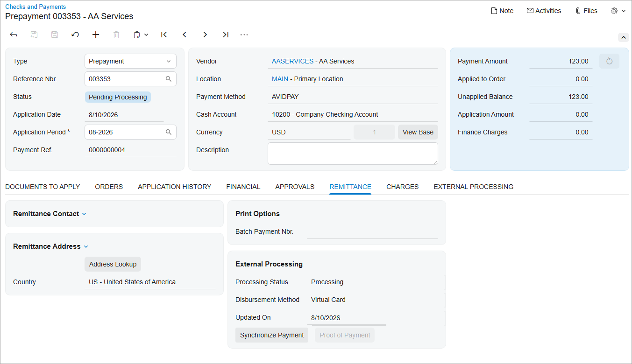This screenshot has height=364, width=632.
Task: Expand the Remittance Contact section
Action: [x=84, y=214]
